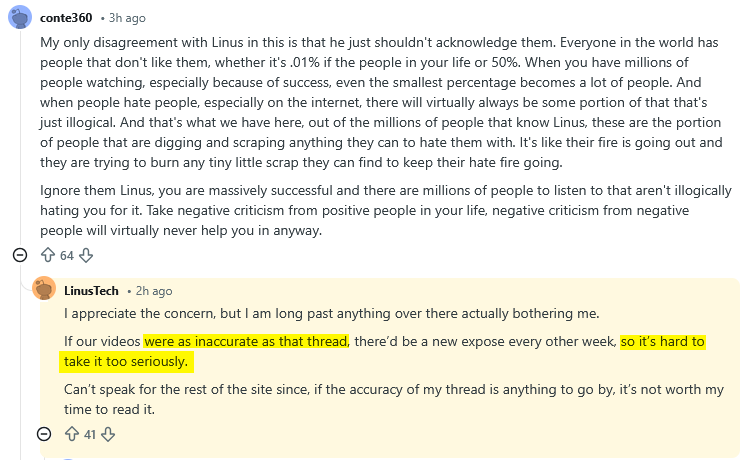Upvote the LinusTech reply
The height and width of the screenshot is (460, 742).
[x=72, y=434]
